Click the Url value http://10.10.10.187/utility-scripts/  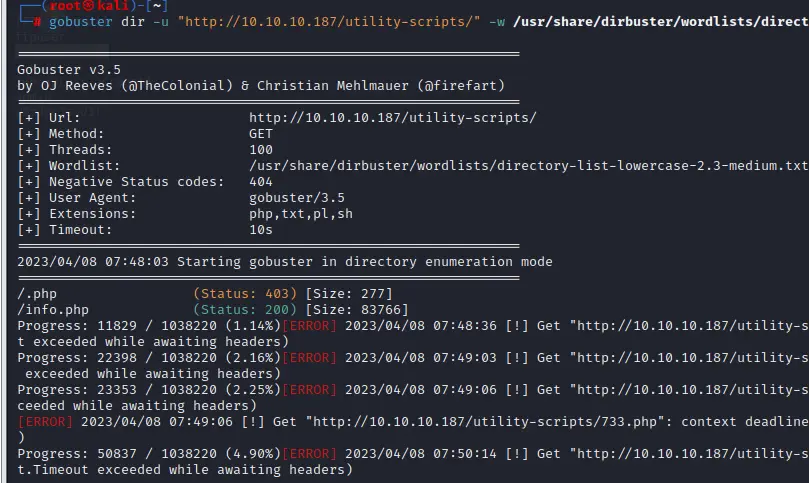click(392, 117)
